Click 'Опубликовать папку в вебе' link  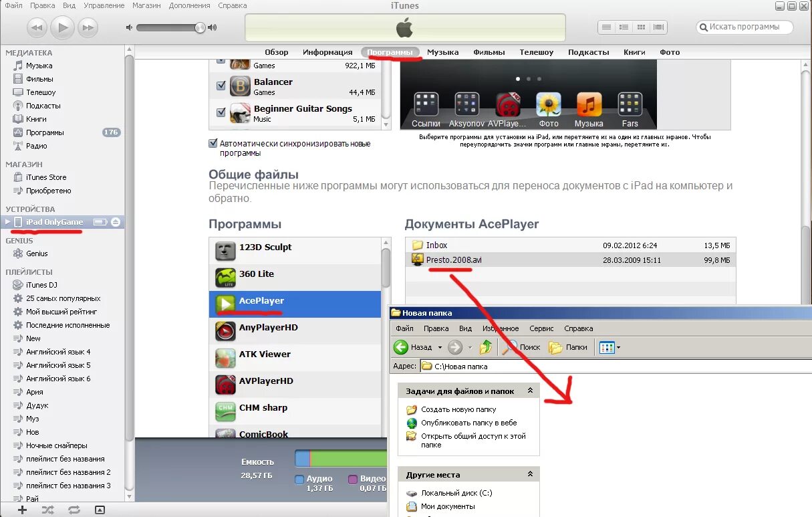468,423
